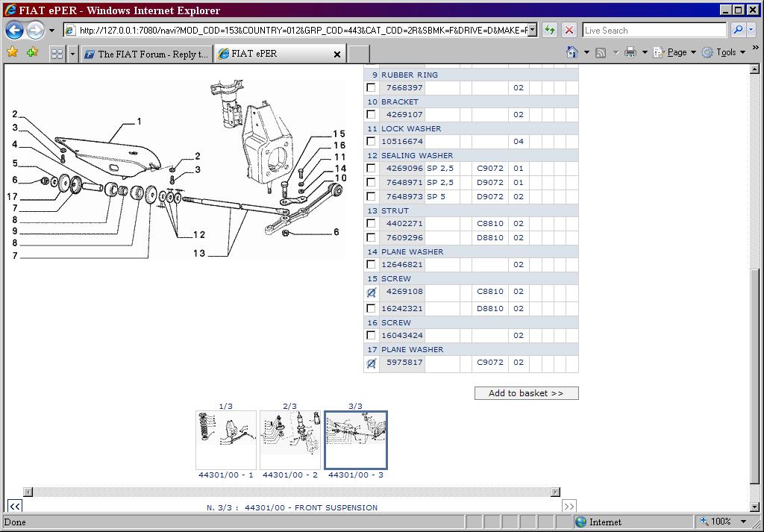
Task: Check the box for part 7648971
Action: tap(372, 182)
